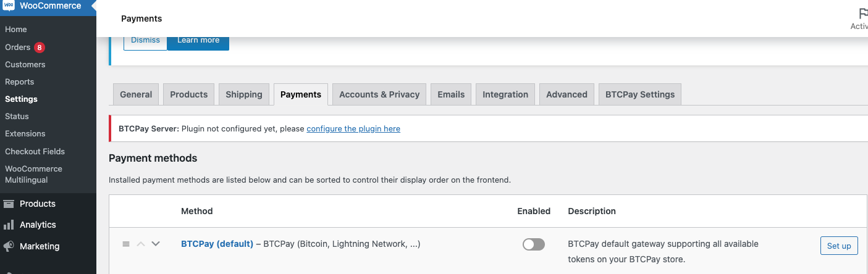
Task: Open the Marketing megaphone icon
Action: pos(9,246)
